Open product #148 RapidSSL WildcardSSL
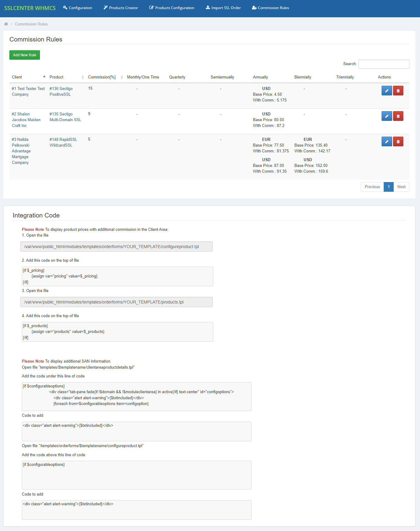This screenshot has width=420, height=531. (x=63, y=142)
